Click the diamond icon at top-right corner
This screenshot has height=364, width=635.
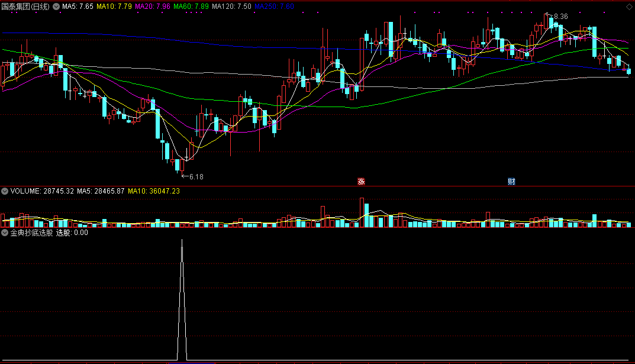click(629, 7)
